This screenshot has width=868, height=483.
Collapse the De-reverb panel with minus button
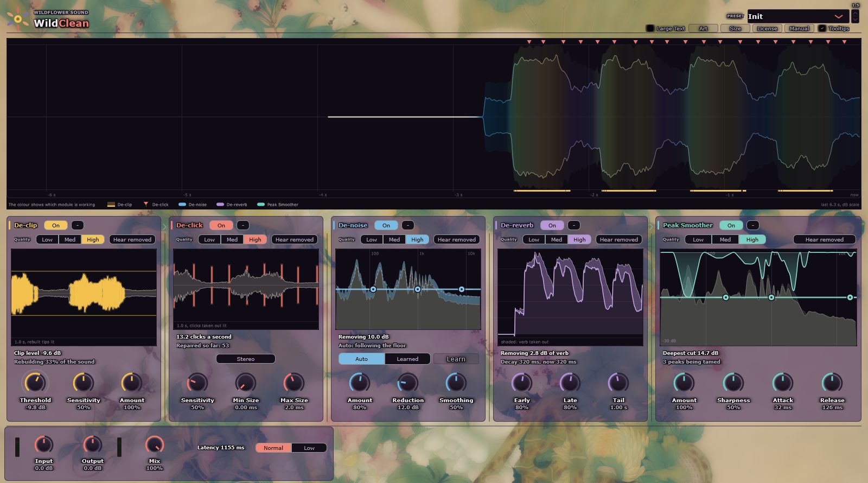[574, 225]
